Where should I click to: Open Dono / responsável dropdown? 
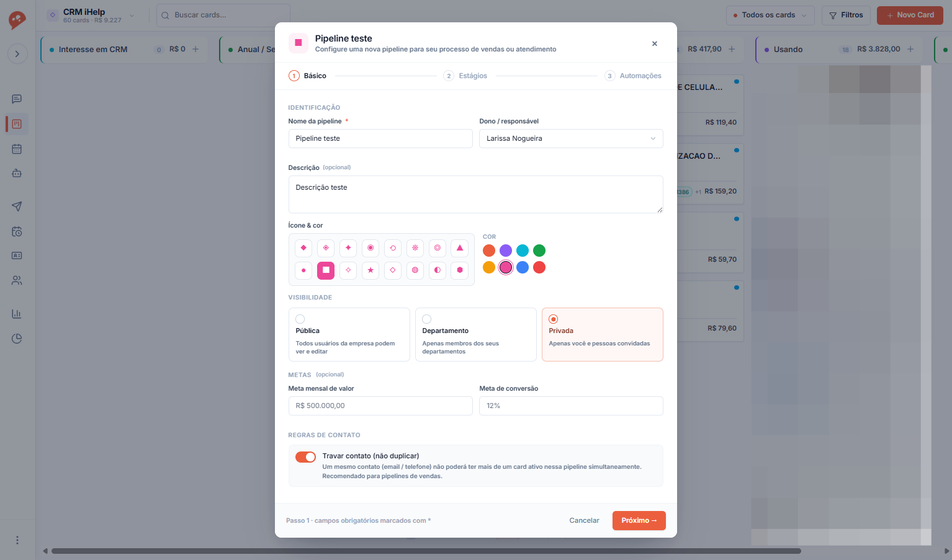coord(571,139)
